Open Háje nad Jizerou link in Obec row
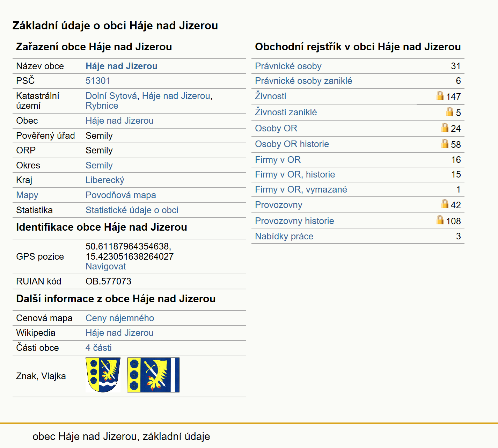The image size is (498, 448). click(x=119, y=121)
